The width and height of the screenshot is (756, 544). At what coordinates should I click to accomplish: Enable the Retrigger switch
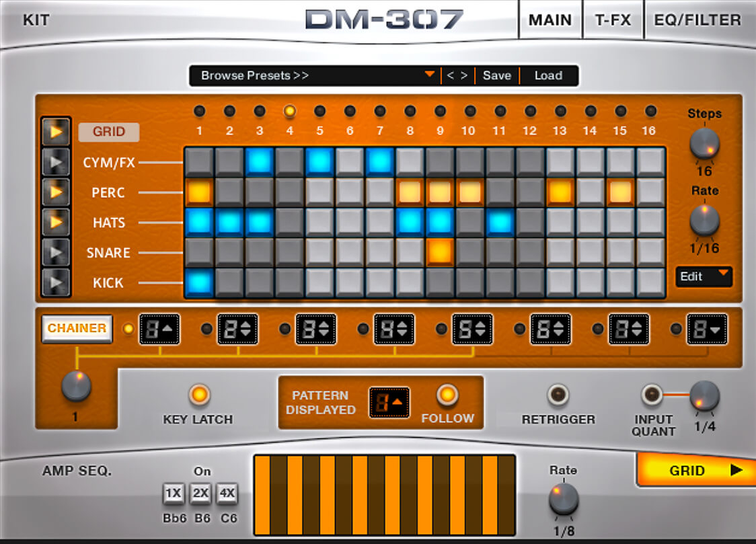pyautogui.click(x=558, y=395)
